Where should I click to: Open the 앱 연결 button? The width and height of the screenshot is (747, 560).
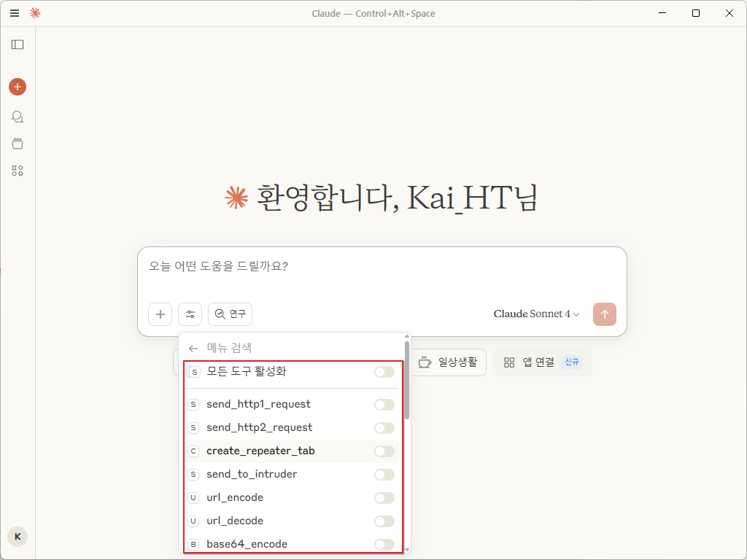pos(542,362)
